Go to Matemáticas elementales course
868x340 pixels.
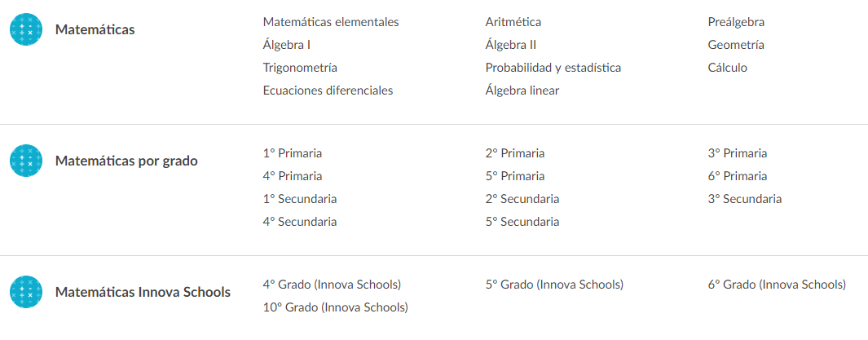[x=331, y=22]
